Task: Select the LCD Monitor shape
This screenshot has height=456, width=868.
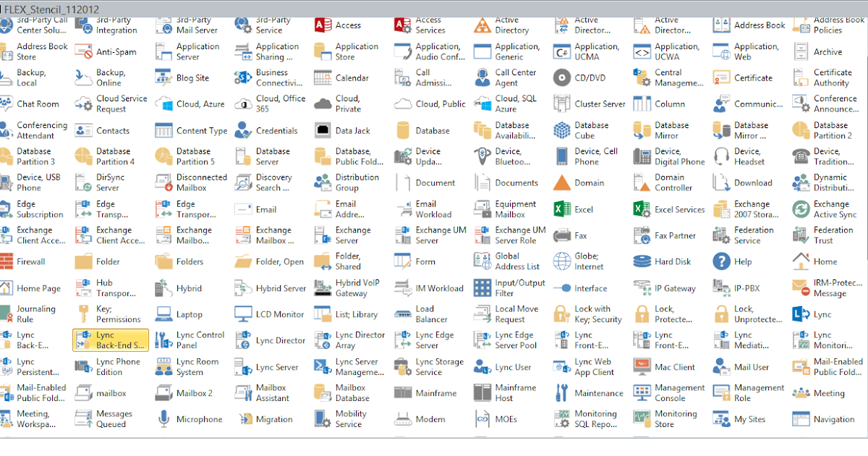Action: 270,314
